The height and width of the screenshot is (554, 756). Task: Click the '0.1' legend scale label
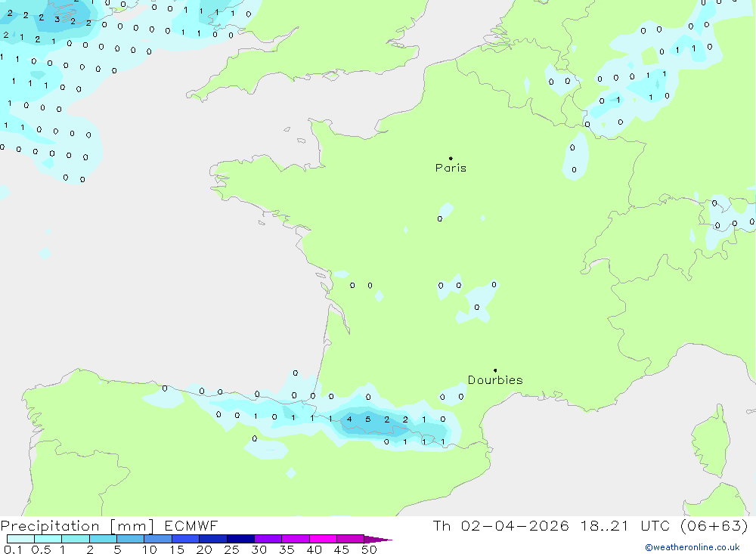13,549
